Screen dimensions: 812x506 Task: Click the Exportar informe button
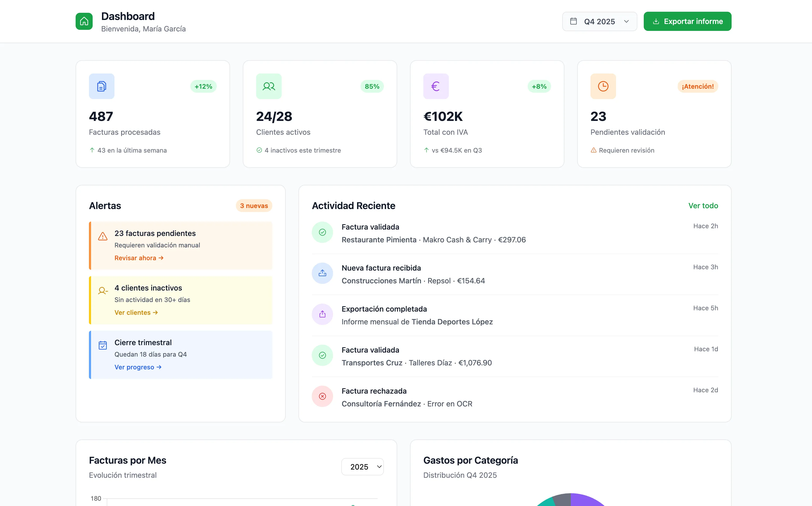point(687,21)
